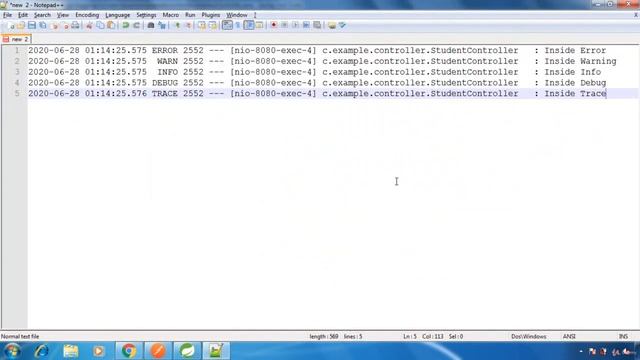Toggle the INS insert mode indicator
The width and height of the screenshot is (640, 360).
(623, 336)
